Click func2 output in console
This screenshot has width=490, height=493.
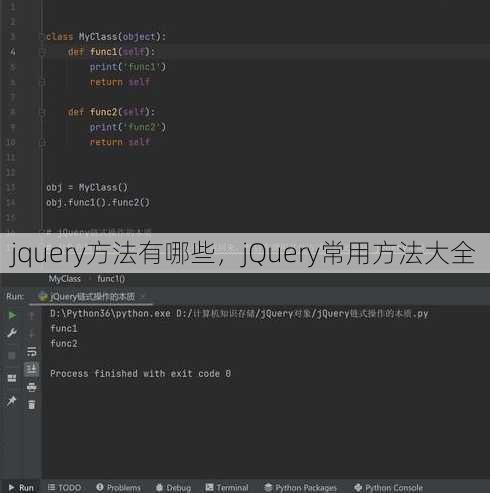[x=64, y=343]
